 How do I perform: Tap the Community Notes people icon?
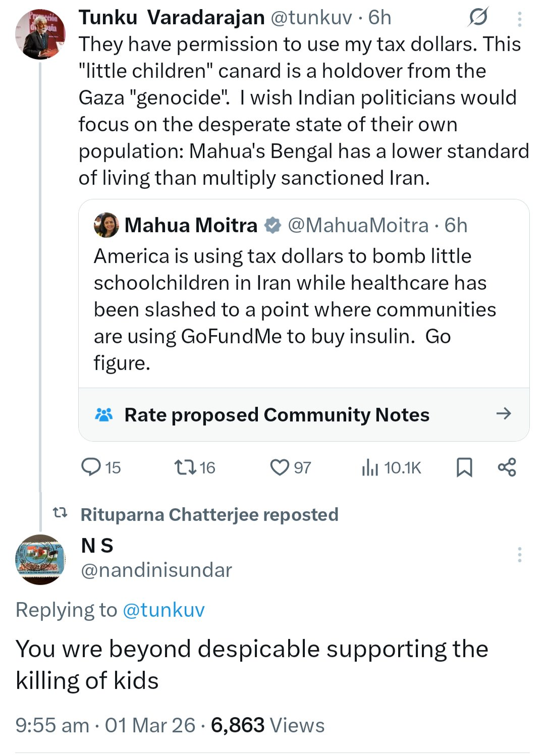pyautogui.click(x=104, y=415)
